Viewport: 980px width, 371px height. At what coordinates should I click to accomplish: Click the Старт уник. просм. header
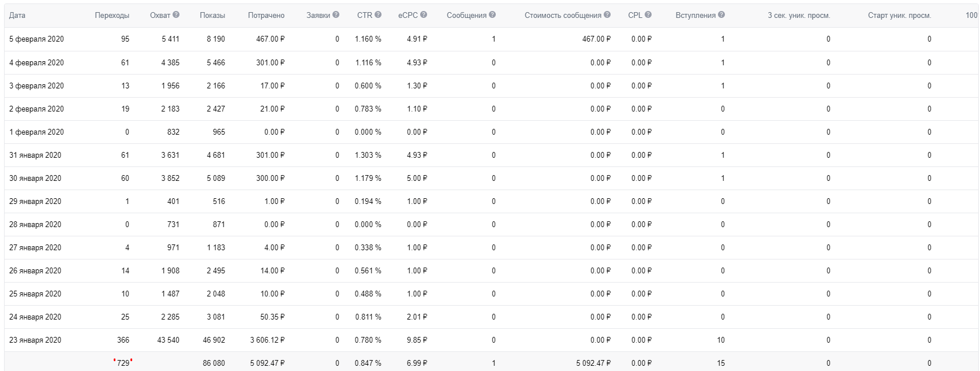pos(899,16)
